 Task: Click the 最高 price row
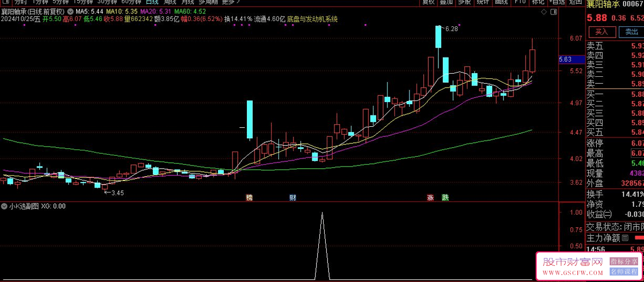click(615, 154)
